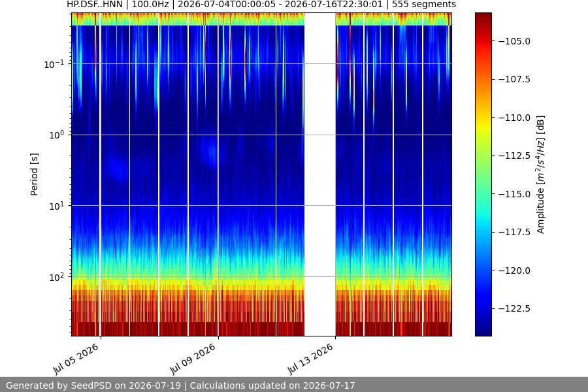Click the −115.0 colorbar tick label
Image resolution: width=588 pixels, height=392 pixels.
pos(515,194)
